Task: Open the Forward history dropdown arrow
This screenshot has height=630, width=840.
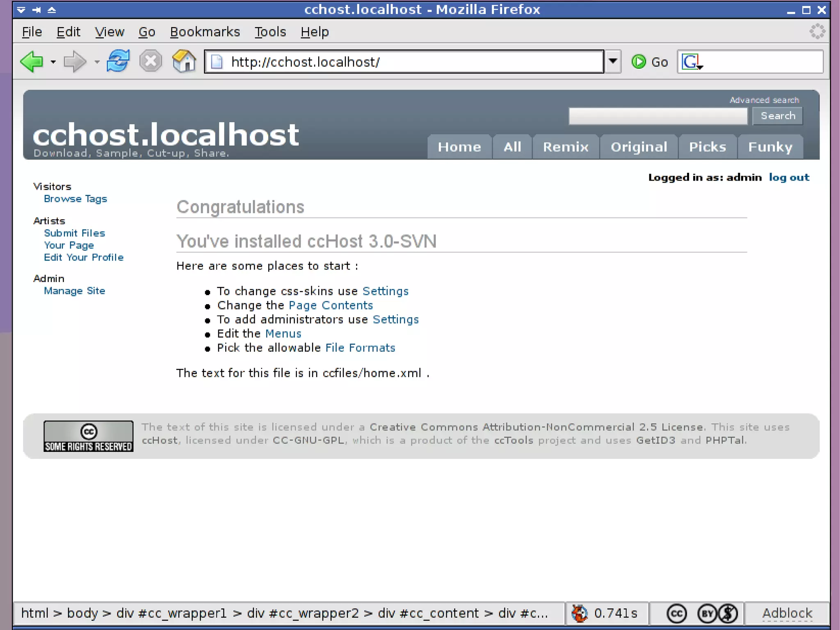Action: point(97,62)
